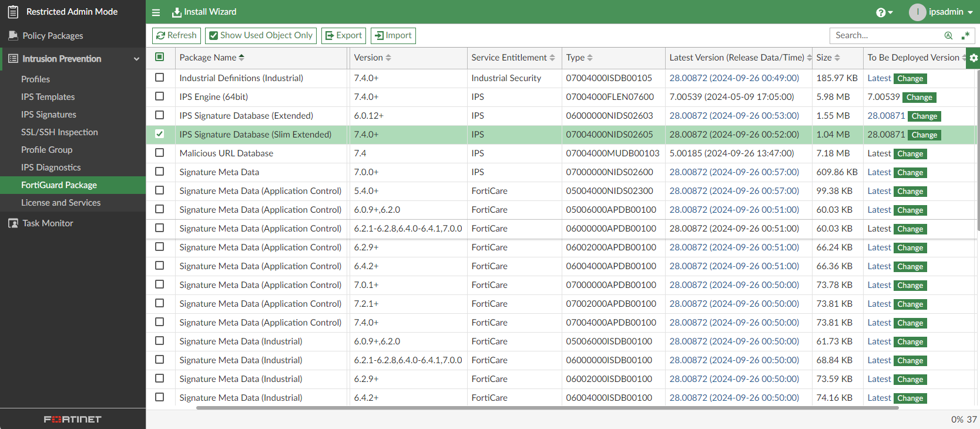This screenshot has width=980, height=429.
Task: Check the IPS Engine (64bit) row checkbox
Action: (x=159, y=96)
